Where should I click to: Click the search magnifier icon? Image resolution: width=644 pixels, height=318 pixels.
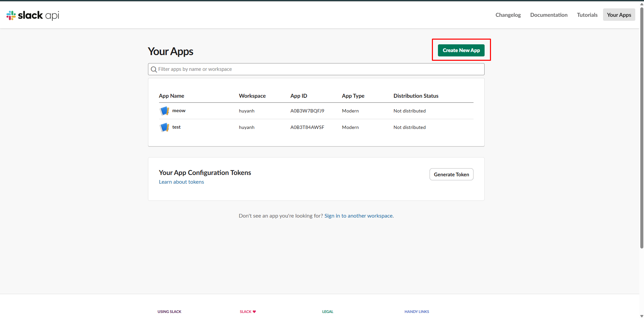pyautogui.click(x=154, y=69)
